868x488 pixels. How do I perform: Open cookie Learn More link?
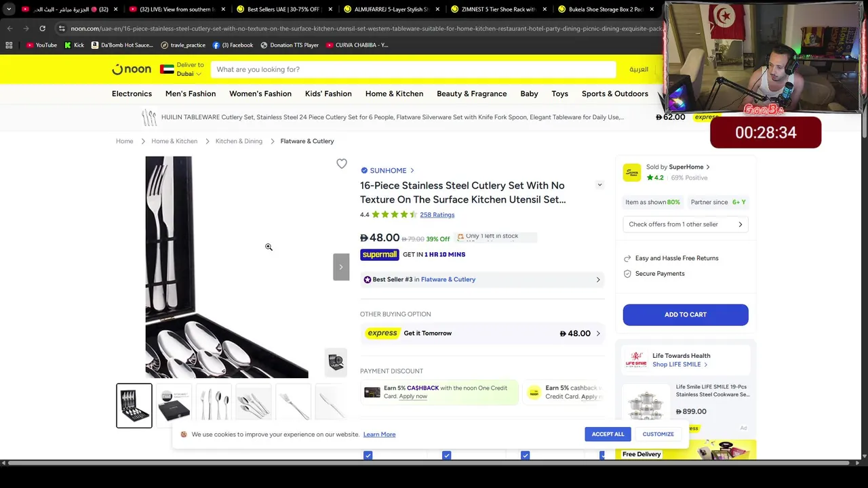pyautogui.click(x=379, y=434)
